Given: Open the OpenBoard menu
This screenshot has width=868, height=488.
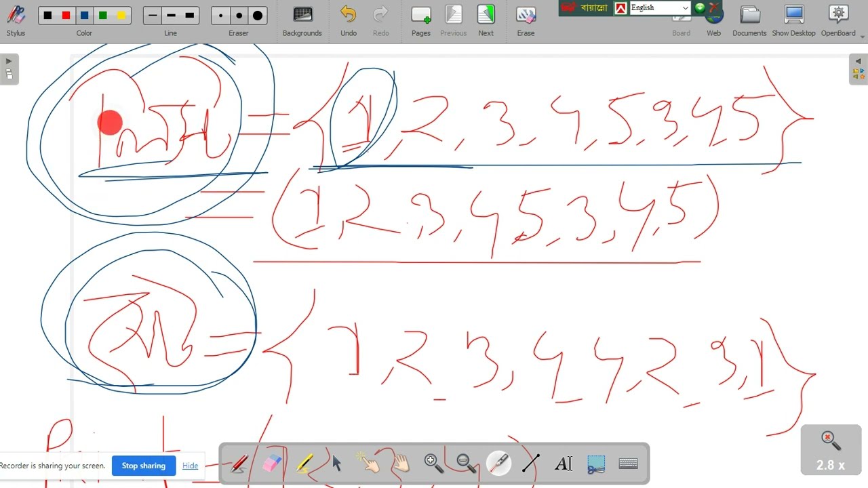Looking at the screenshot, I should pyautogui.click(x=839, y=20).
